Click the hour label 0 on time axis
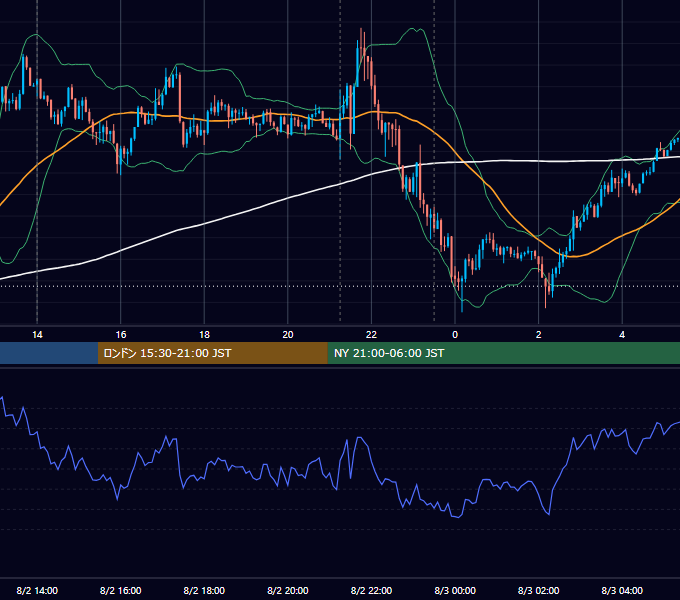Screen dimensions: 680x600 tap(455, 335)
